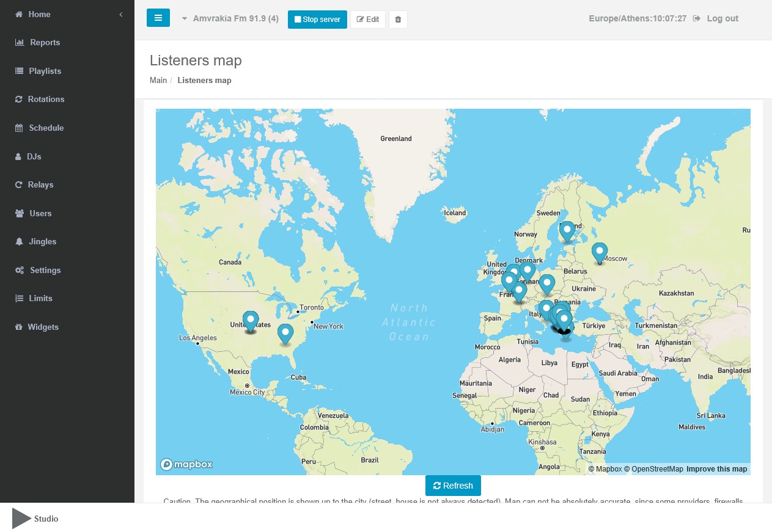Image resolution: width=772 pixels, height=532 pixels.
Task: Open the Amvrakia Fm 91.9 server dropdown
Action: coord(230,19)
